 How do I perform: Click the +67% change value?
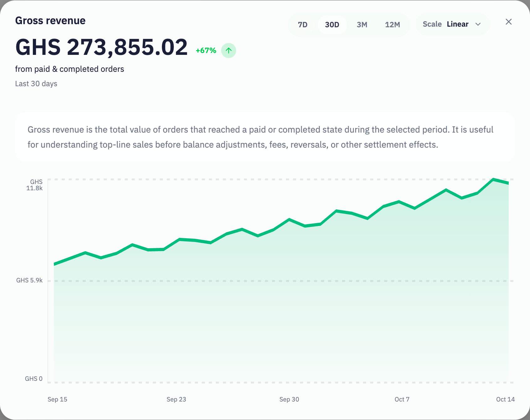(206, 50)
